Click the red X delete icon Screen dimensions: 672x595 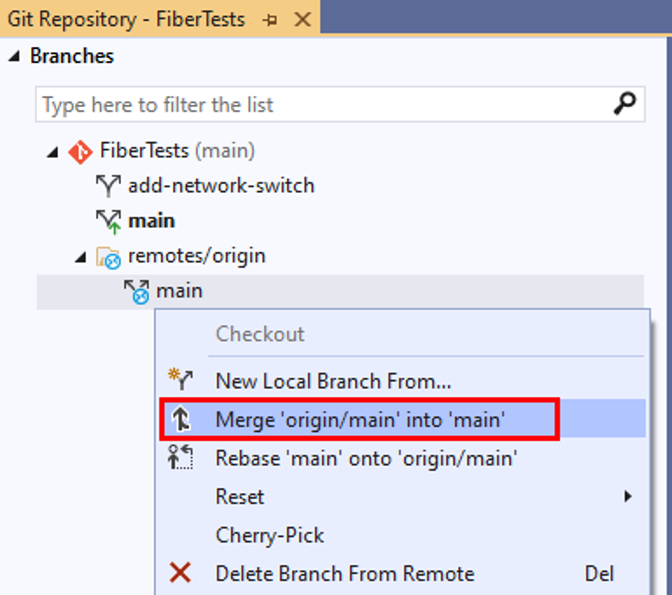tap(180, 573)
